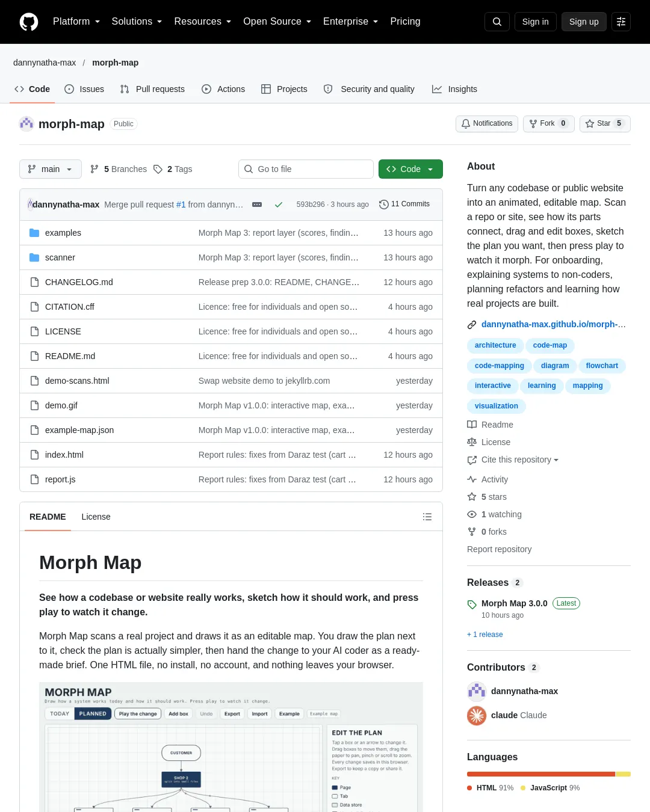Open the CHANGELOG.md file
The image size is (650, 812).
coord(79,282)
